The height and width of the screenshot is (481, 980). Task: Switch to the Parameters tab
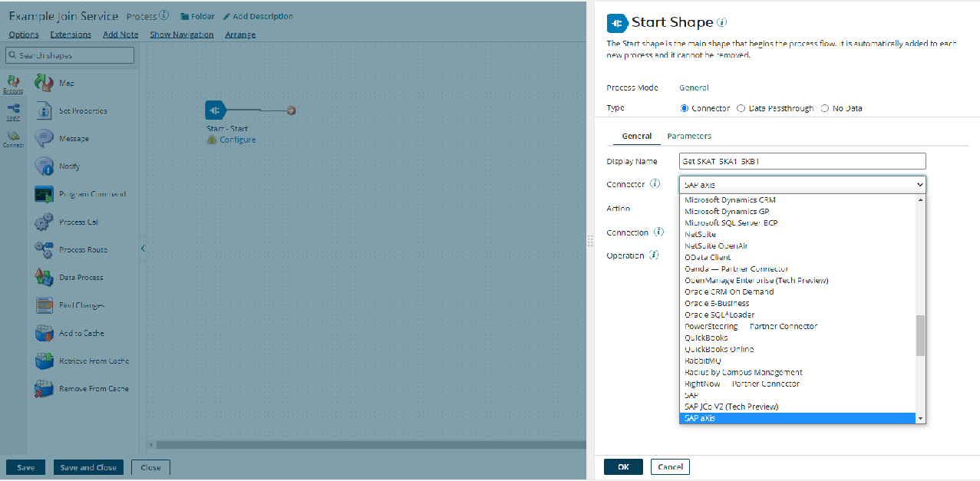689,136
